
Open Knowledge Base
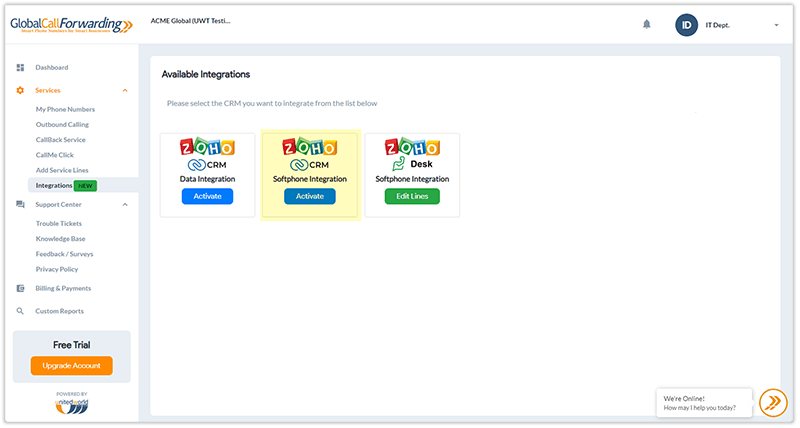pos(61,239)
